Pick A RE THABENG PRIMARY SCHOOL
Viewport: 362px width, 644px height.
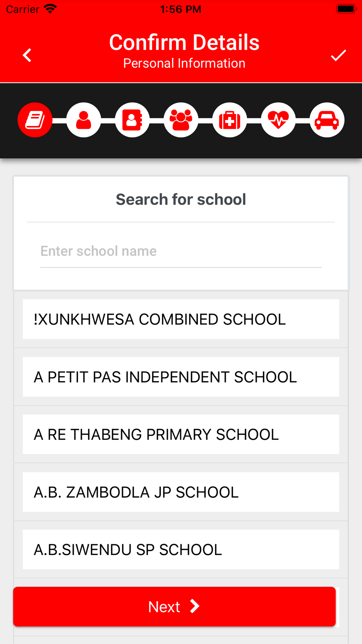pyautogui.click(x=181, y=434)
